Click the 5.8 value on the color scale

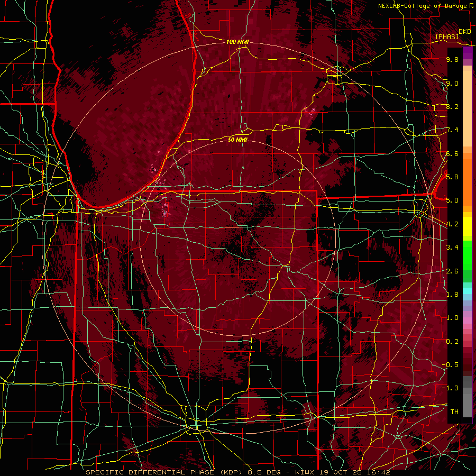[x=452, y=177]
